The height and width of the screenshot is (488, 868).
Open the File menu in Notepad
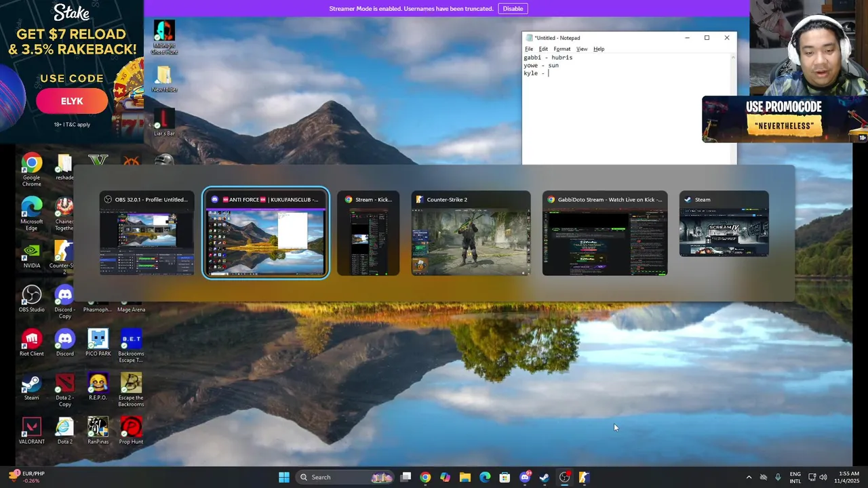pos(529,49)
